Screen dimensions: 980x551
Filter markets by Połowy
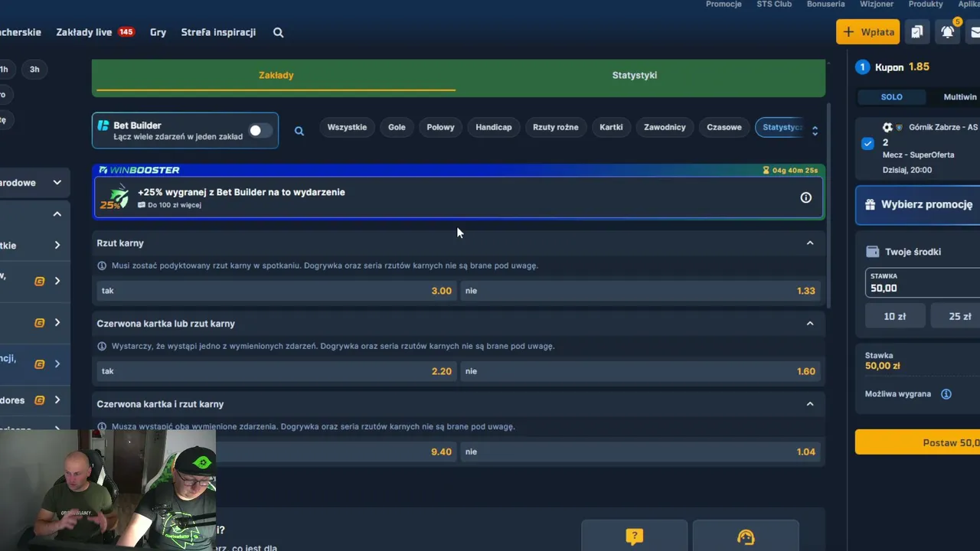441,127
